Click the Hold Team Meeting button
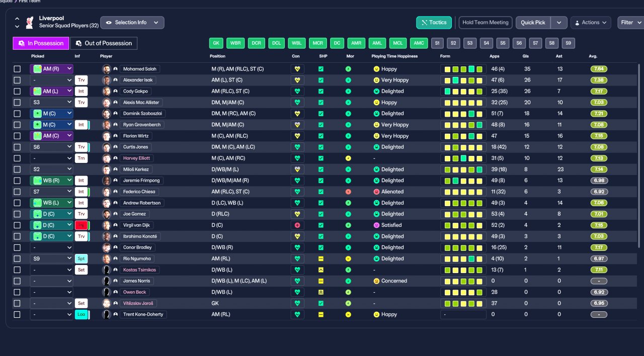 [x=486, y=23]
